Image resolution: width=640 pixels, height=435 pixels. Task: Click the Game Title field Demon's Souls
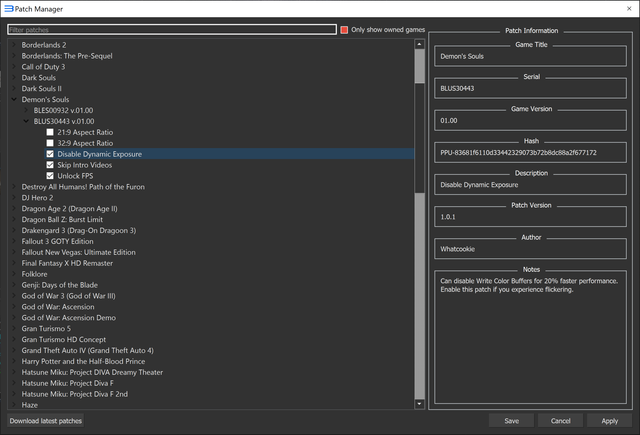[530, 56]
